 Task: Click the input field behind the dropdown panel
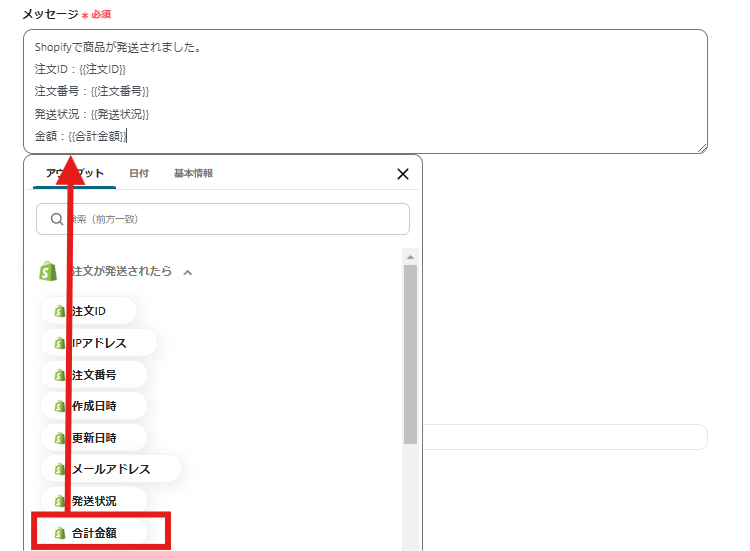pyautogui.click(x=565, y=437)
